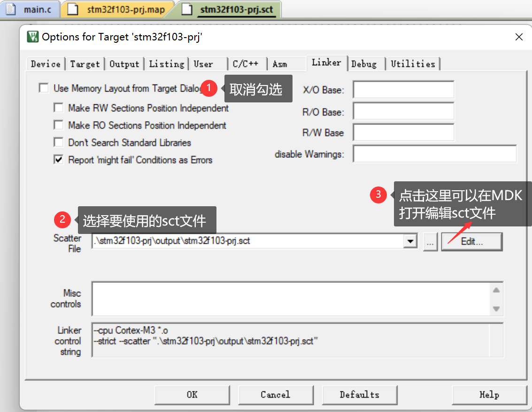The height and width of the screenshot is (412, 532).
Task: Click the Misc controls text area
Action: [x=291, y=299]
